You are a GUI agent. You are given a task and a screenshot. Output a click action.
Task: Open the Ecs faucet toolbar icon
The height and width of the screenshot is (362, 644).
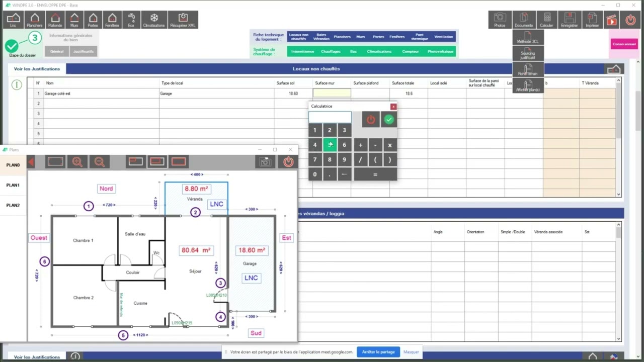(x=131, y=20)
